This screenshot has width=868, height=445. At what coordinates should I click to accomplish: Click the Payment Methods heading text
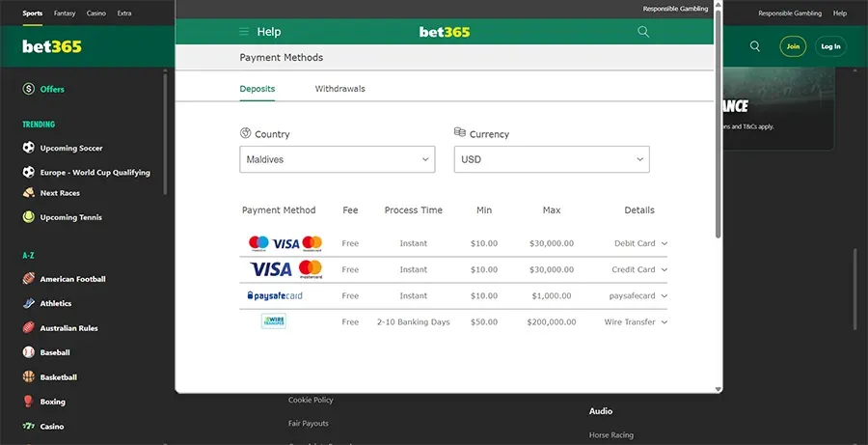click(282, 58)
